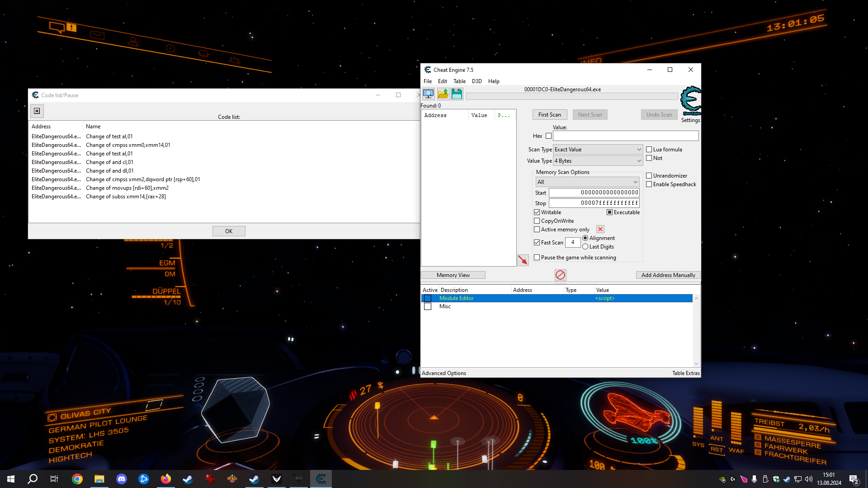Uncheck the Writable option
This screenshot has width=868, height=488.
[x=537, y=212]
